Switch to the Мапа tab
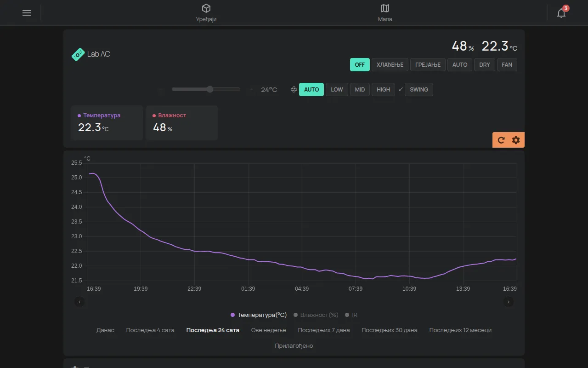 pos(385,13)
